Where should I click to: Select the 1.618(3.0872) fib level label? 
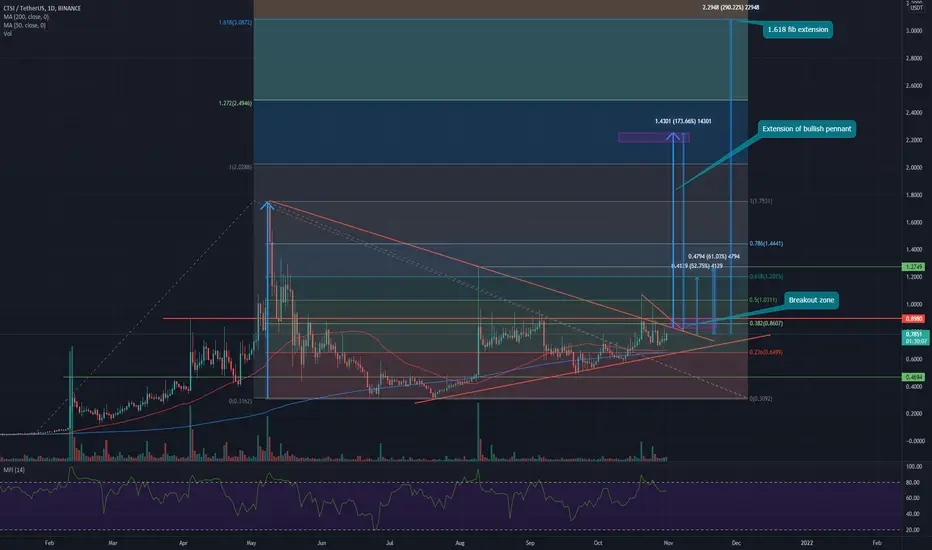(235, 23)
